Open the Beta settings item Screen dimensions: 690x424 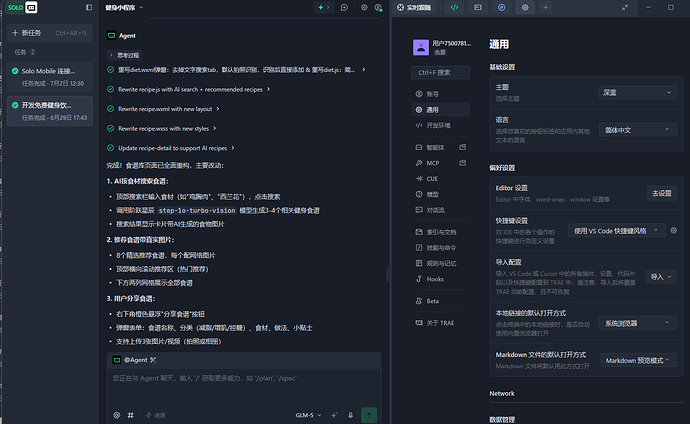440,301
